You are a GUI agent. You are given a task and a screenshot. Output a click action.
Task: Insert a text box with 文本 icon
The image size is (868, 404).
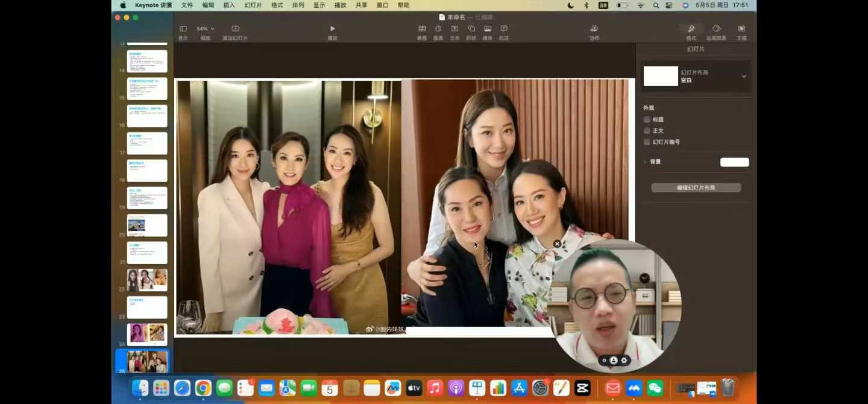pos(454,29)
